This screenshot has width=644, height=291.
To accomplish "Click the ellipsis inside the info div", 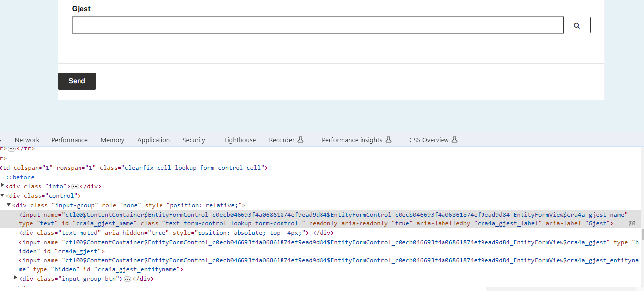I will coord(75,186).
